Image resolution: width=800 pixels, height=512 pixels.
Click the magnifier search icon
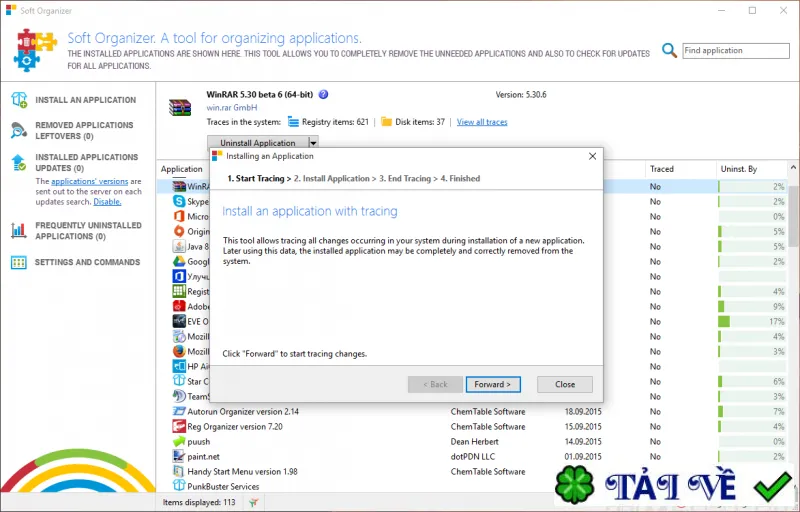pyautogui.click(x=669, y=50)
